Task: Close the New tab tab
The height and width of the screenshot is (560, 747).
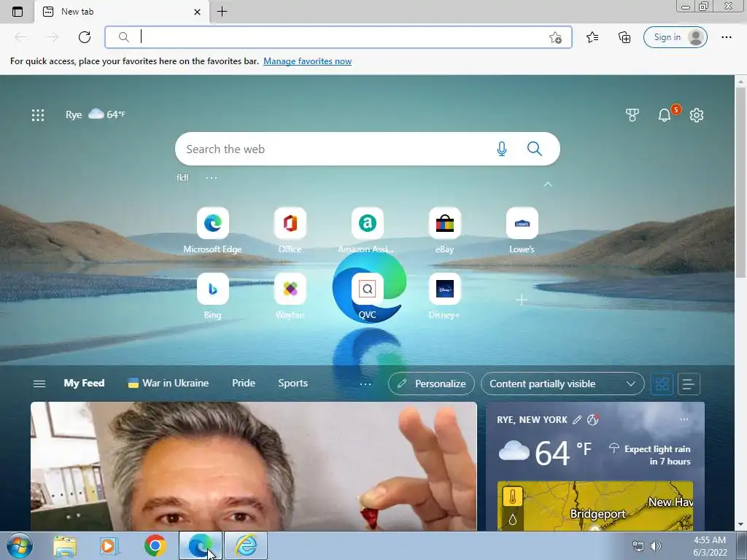Action: pos(197,12)
